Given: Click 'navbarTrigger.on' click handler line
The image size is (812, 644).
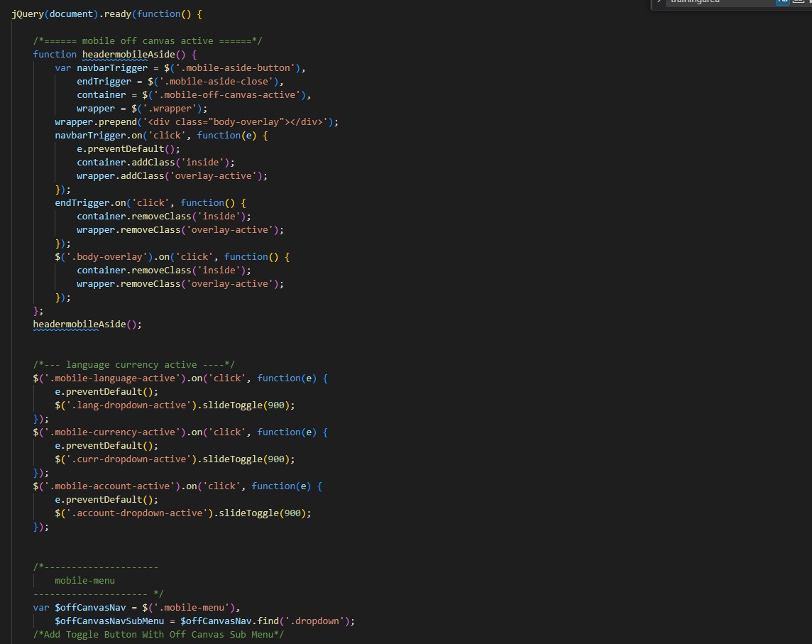Looking at the screenshot, I should pos(162,135).
